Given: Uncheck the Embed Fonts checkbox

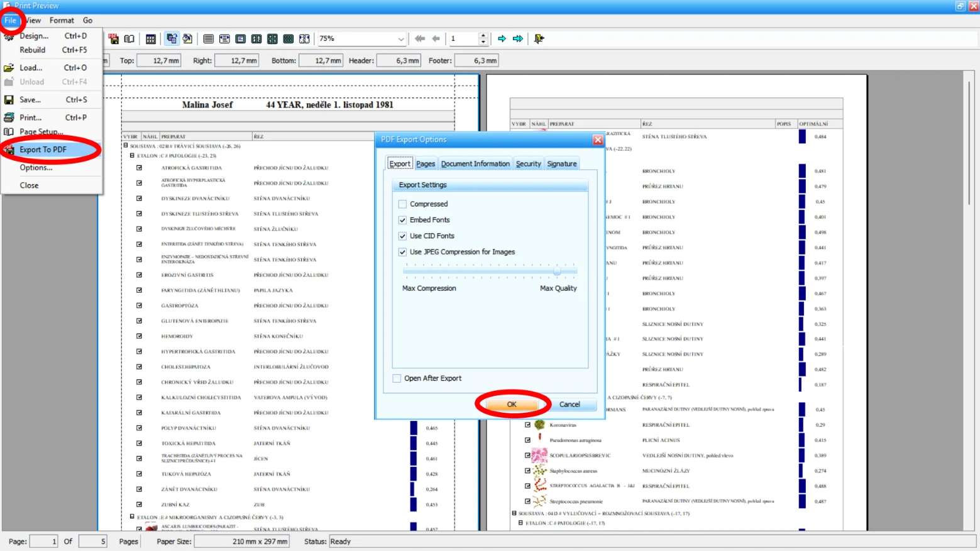Looking at the screenshot, I should (402, 220).
